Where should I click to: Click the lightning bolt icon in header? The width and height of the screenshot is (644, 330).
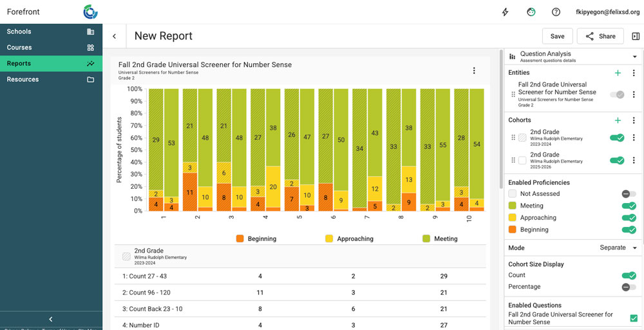click(506, 12)
